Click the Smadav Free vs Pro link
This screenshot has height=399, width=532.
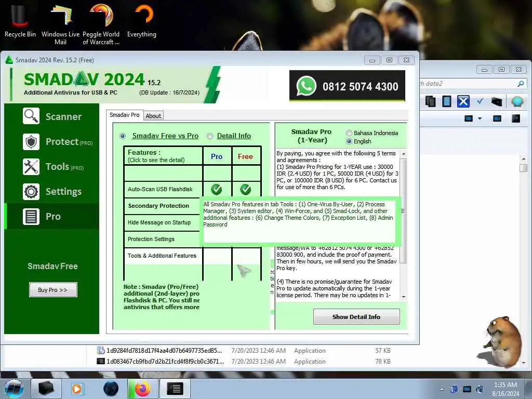[x=165, y=136]
